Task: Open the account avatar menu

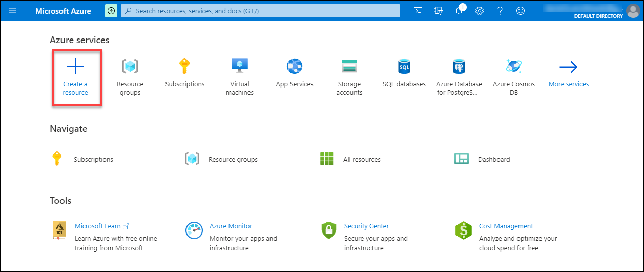Action: 633,11
